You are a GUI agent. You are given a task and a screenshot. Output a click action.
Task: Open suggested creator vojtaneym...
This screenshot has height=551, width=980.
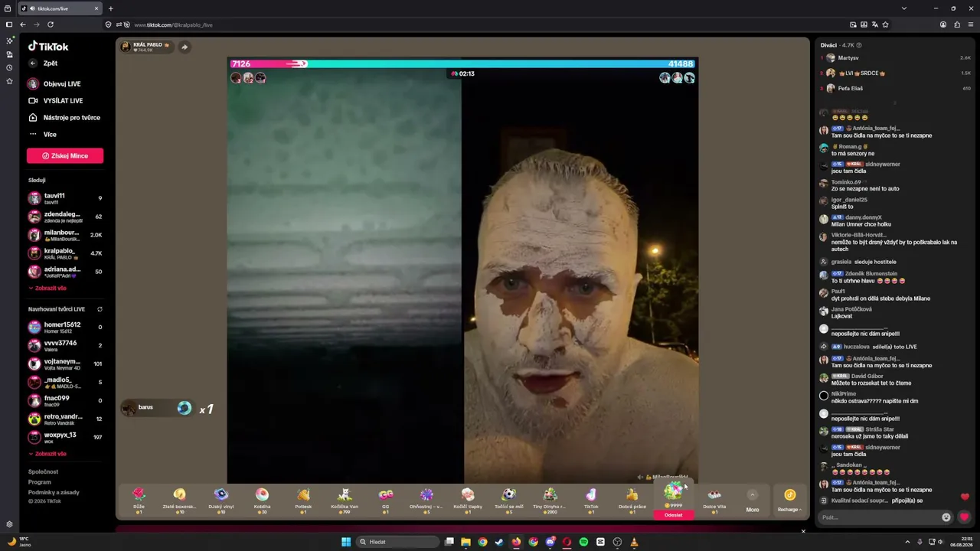65,364
